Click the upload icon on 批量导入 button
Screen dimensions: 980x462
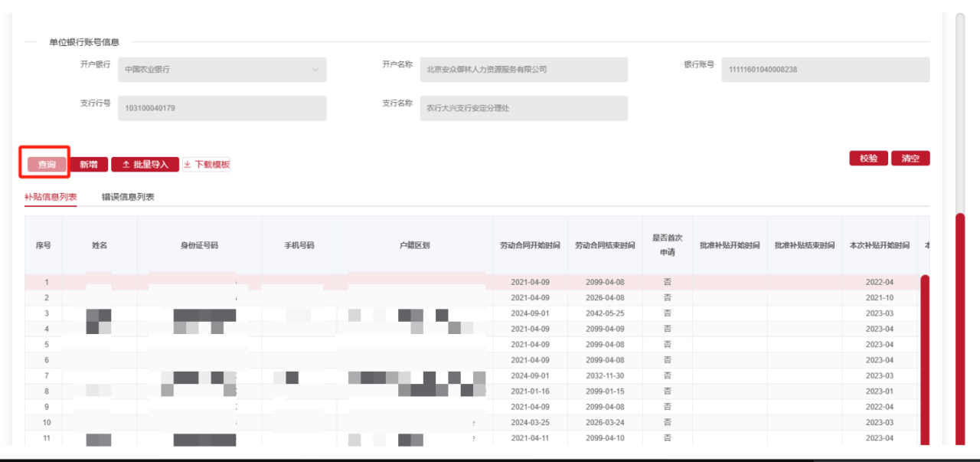tap(126, 165)
